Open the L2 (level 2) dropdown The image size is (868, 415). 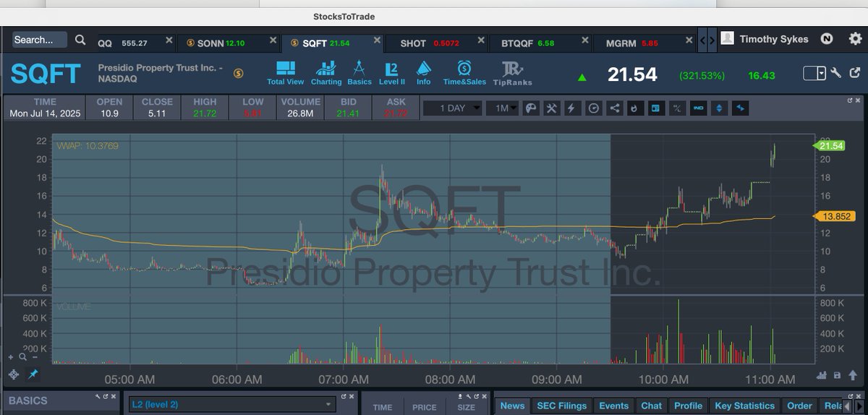(231, 404)
